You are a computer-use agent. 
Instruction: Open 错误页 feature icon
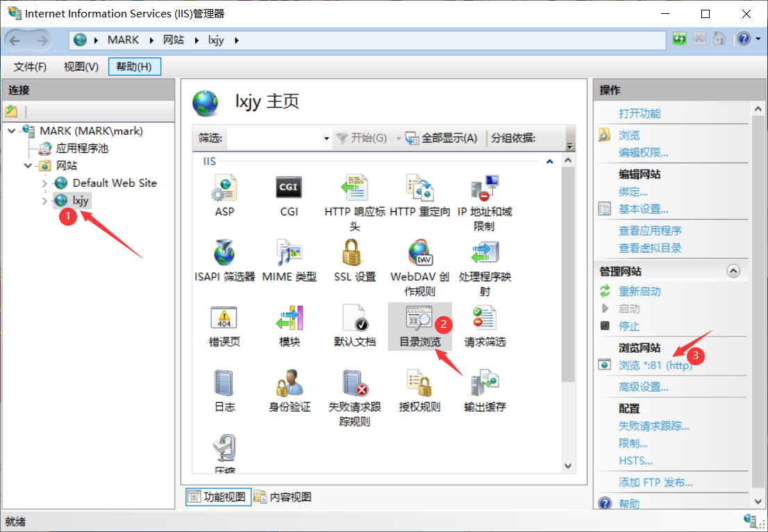pyautogui.click(x=224, y=326)
